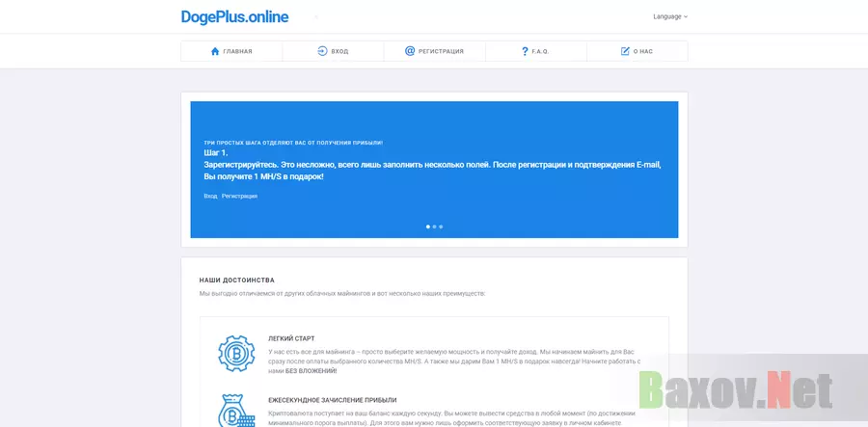Click the Наши достоинства heading

pos(237,280)
